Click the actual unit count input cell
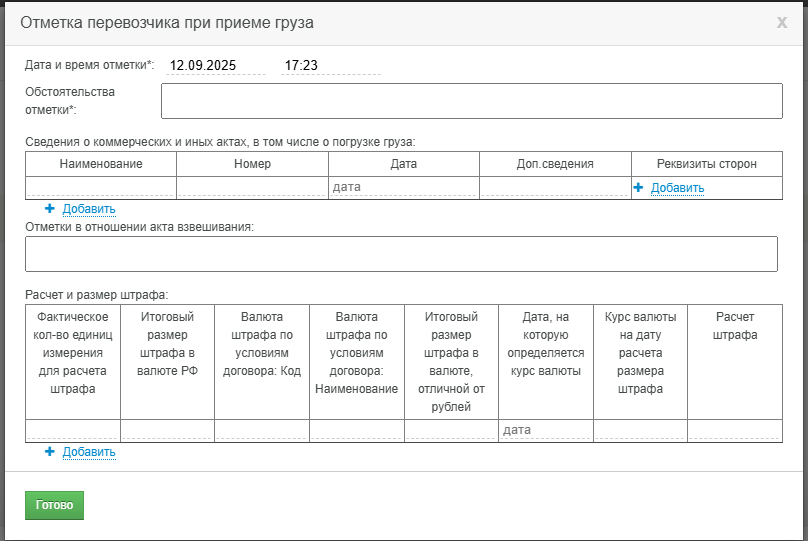Screen dimensions: 808x541 coord(73,430)
